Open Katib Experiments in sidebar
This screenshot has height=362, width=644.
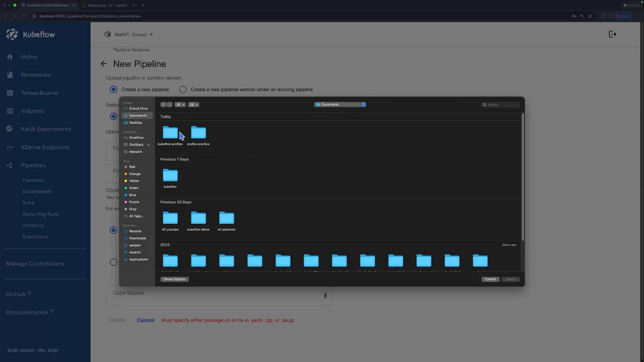(45, 129)
